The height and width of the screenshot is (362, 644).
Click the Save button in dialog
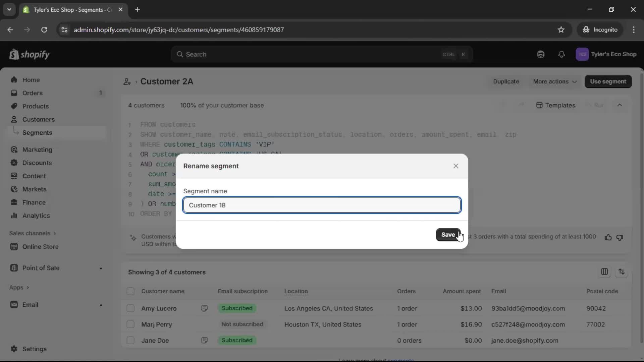[x=448, y=235]
